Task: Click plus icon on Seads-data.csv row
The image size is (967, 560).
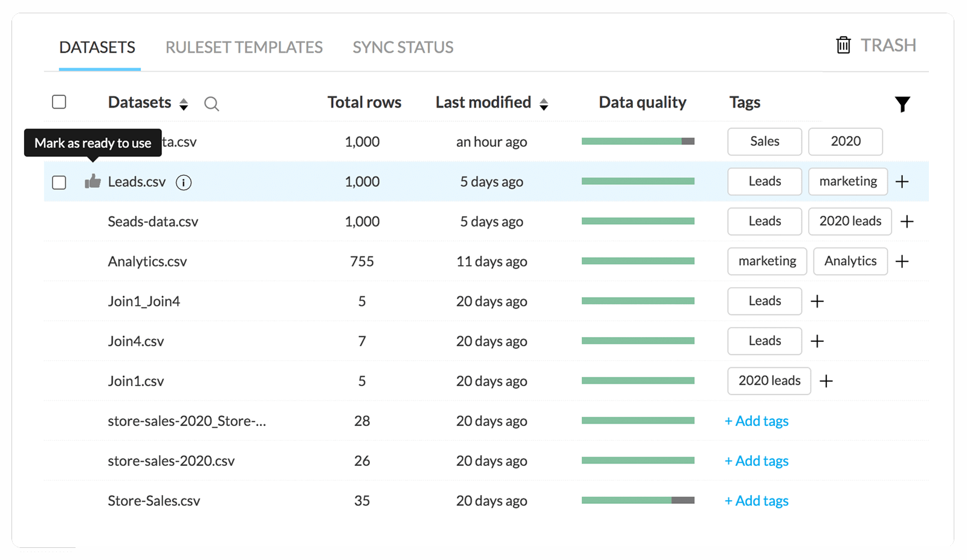Action: click(907, 222)
